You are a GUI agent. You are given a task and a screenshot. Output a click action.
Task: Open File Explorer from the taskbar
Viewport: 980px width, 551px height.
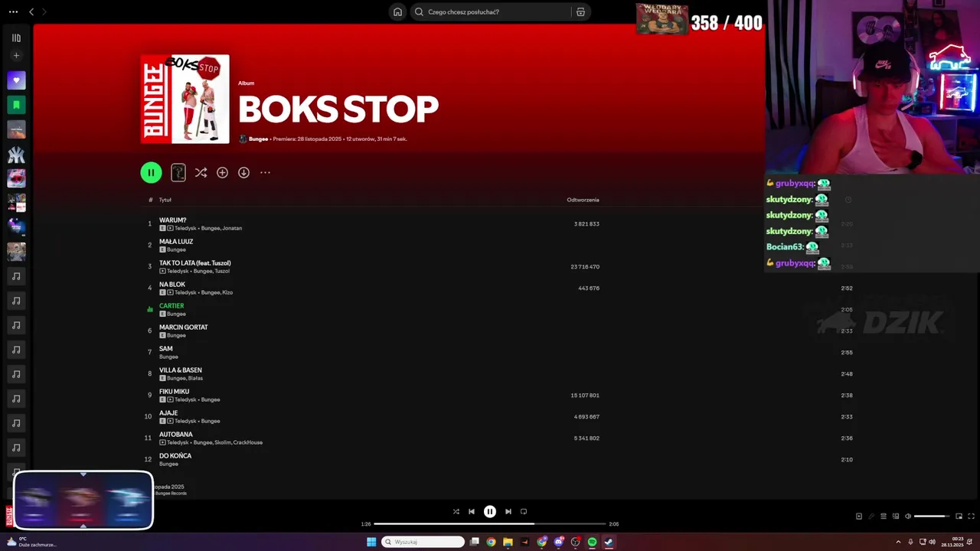508,542
